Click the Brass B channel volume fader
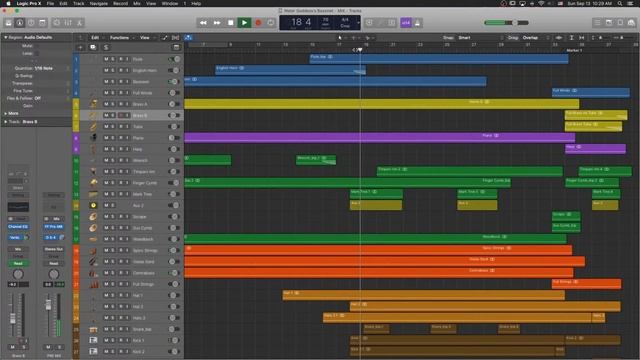The width and height of the screenshot is (640, 360). 13,318
